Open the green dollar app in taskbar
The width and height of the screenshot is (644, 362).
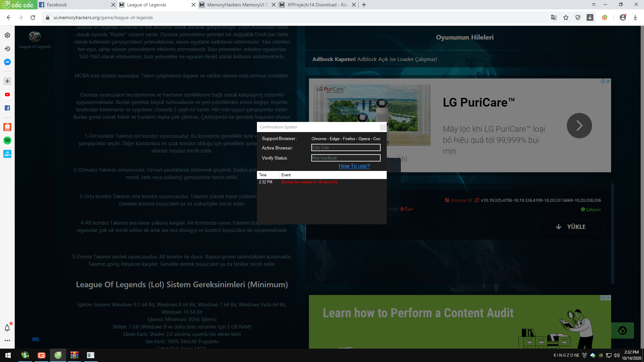(x=25, y=355)
